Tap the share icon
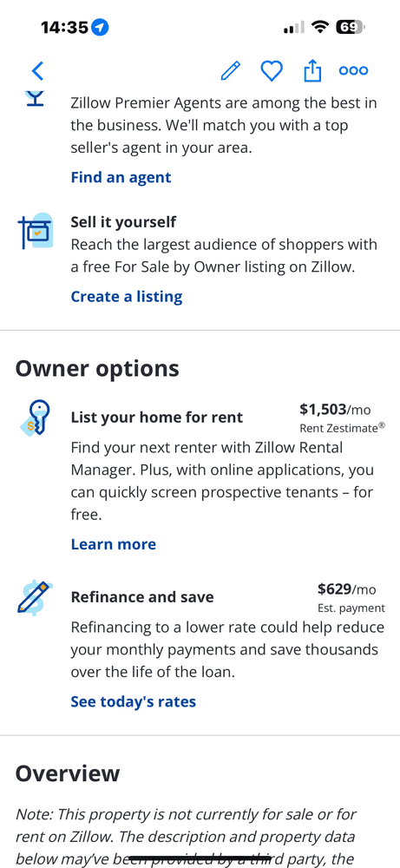Viewport: 400px width, 868px height. click(312, 71)
